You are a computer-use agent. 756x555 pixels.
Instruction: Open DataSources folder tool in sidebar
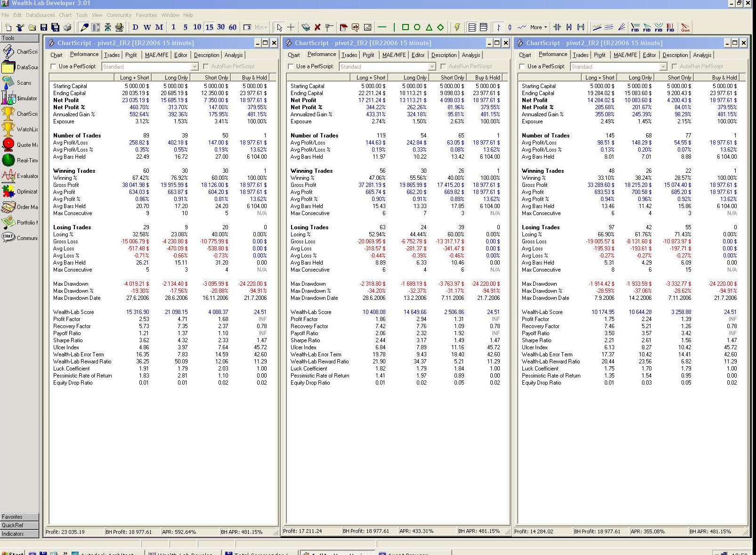click(x=19, y=67)
